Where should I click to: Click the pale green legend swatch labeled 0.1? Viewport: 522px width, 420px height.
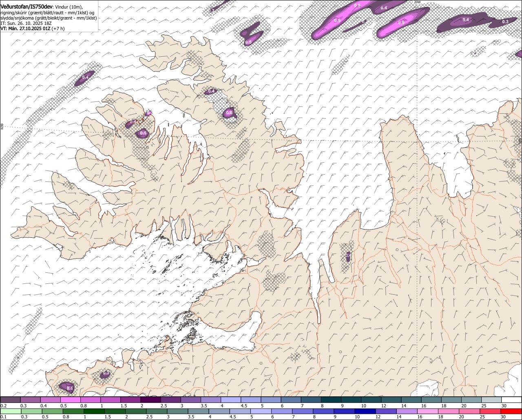click(x=11, y=411)
